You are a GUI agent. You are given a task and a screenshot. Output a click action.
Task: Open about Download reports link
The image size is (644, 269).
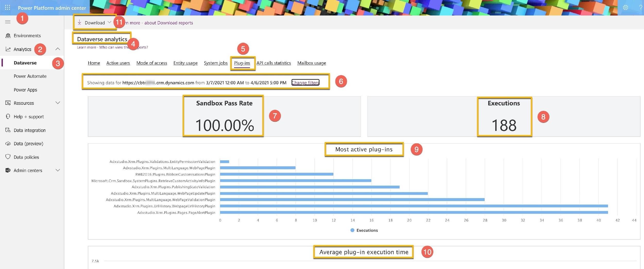(x=168, y=23)
